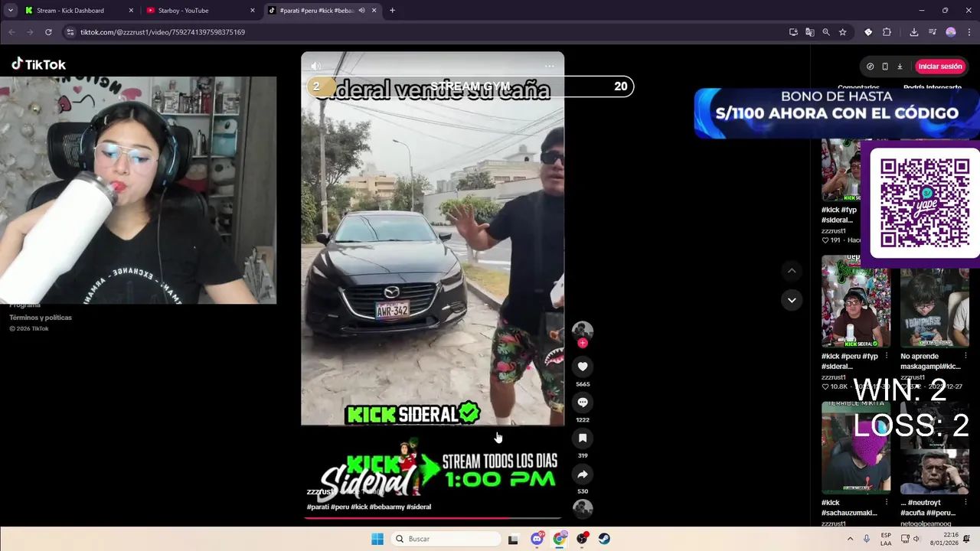
Task: Bookmark the video with the save icon
Action: coord(583,439)
